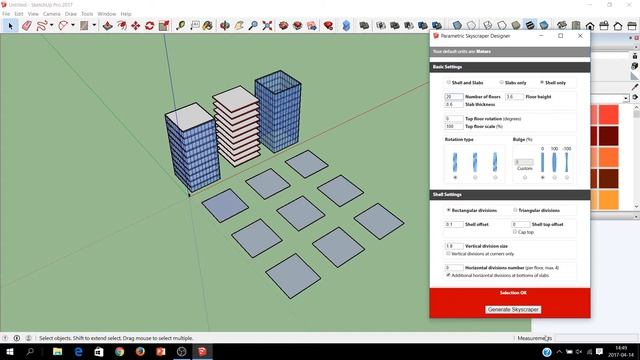The width and height of the screenshot is (640, 360).
Task: Click the Top floor scale field
Action: (x=454, y=127)
